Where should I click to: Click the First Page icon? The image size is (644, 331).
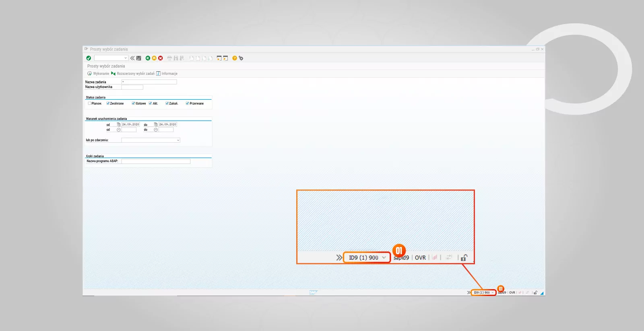191,58
